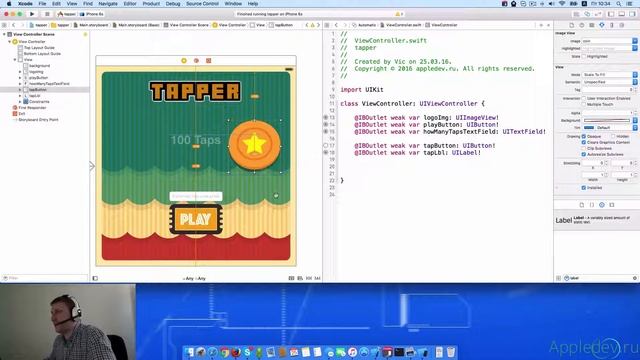This screenshot has width=640, height=360.
Task: Select the star coin tap button on canvas
Action: point(254,146)
